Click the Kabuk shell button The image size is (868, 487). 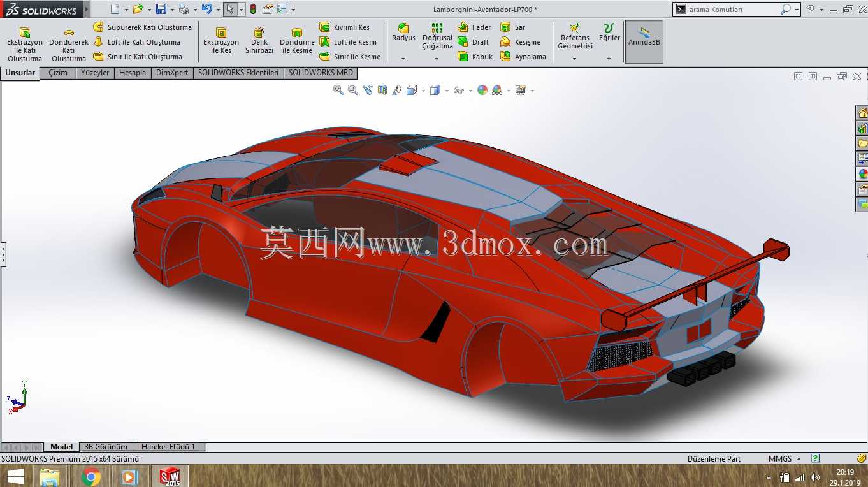(475, 57)
